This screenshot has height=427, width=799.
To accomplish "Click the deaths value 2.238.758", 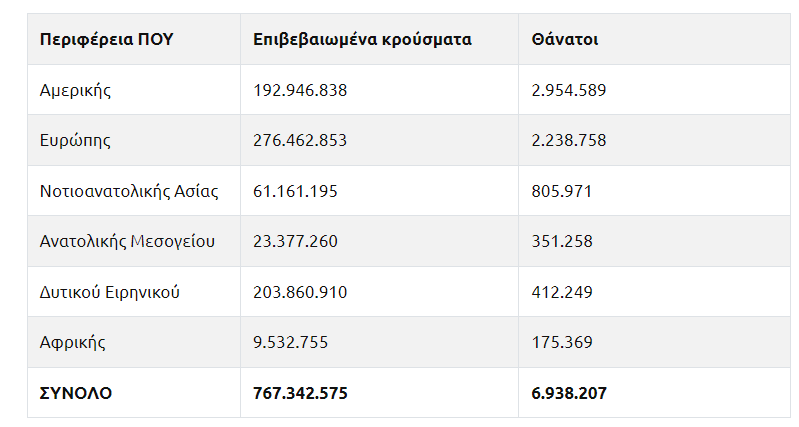I will tap(569, 140).
